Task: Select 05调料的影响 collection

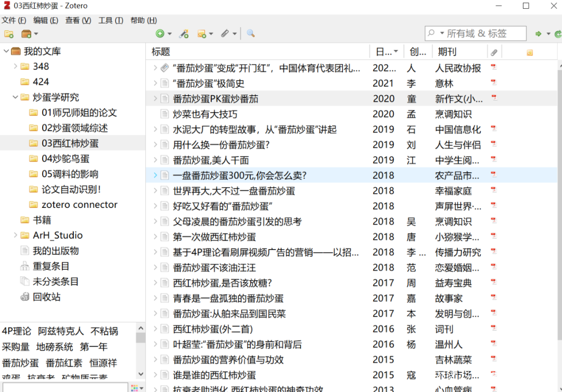Action: [70, 174]
